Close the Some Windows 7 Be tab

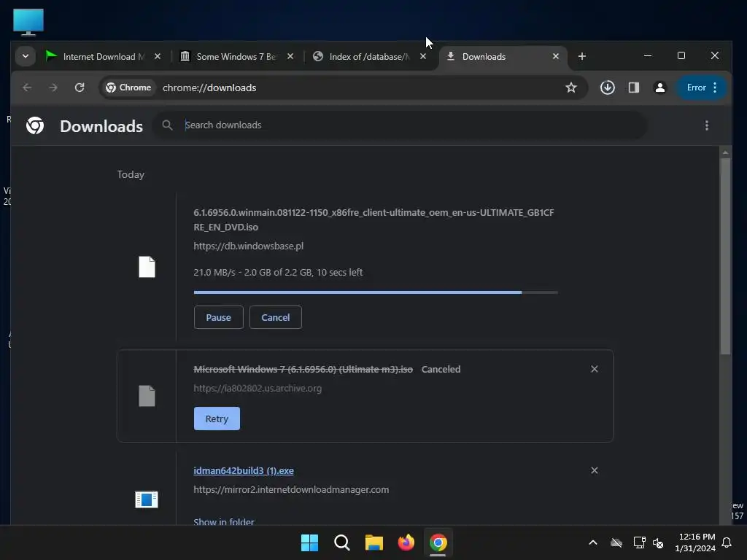290,57
